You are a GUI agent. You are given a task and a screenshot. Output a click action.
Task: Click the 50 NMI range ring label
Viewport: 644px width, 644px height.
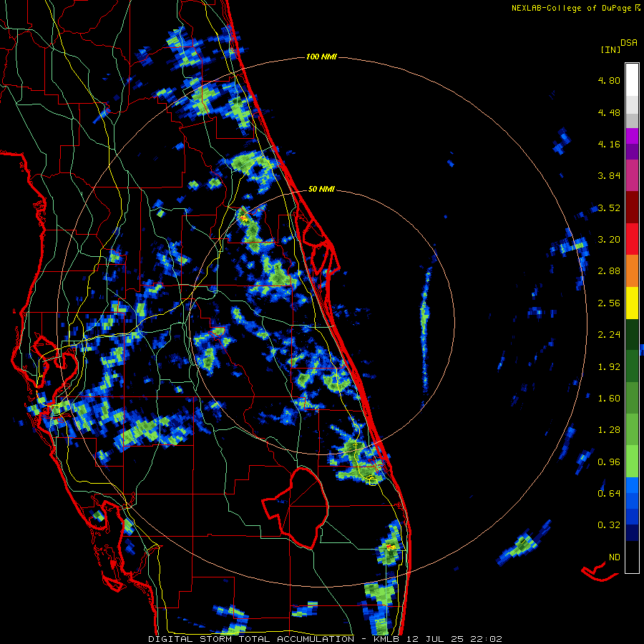(321, 190)
